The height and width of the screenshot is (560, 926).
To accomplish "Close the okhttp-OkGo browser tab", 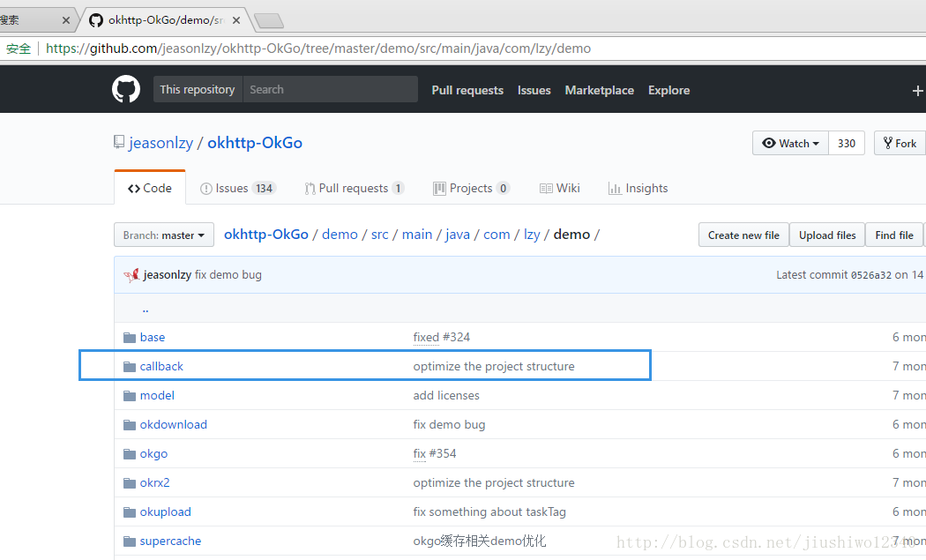I will (236, 20).
